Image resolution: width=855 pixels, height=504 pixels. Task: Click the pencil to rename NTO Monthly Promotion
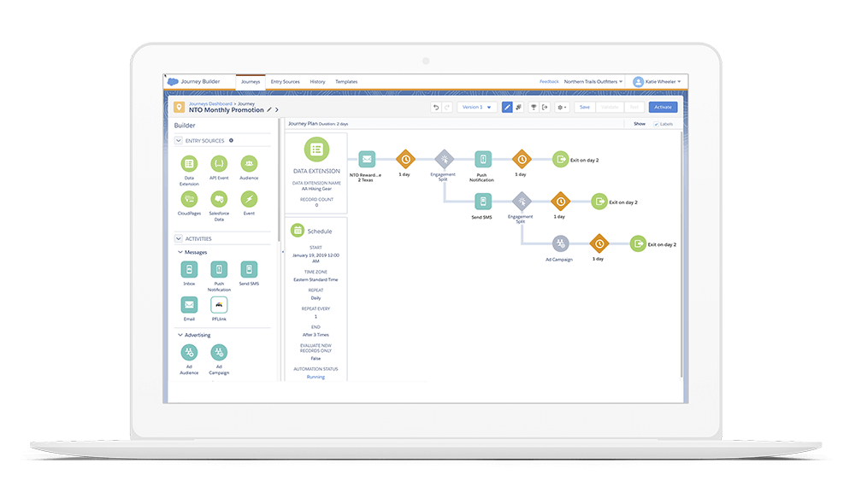pos(269,110)
